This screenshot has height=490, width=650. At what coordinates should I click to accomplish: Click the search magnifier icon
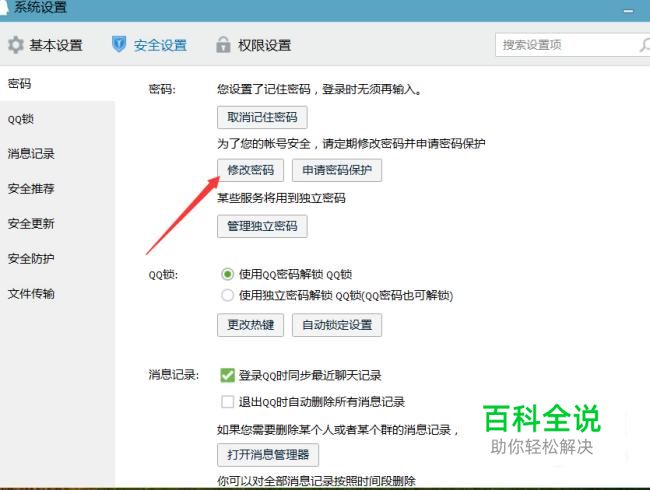pyautogui.click(x=645, y=45)
